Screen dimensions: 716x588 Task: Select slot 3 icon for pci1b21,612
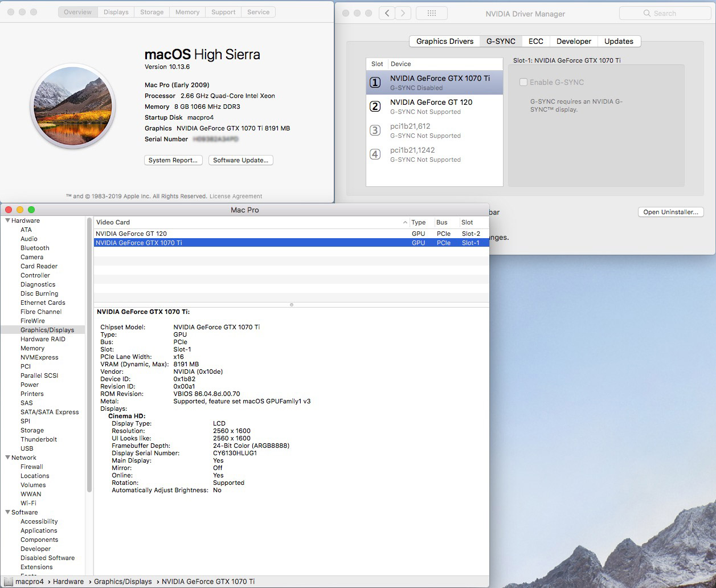[x=375, y=130]
